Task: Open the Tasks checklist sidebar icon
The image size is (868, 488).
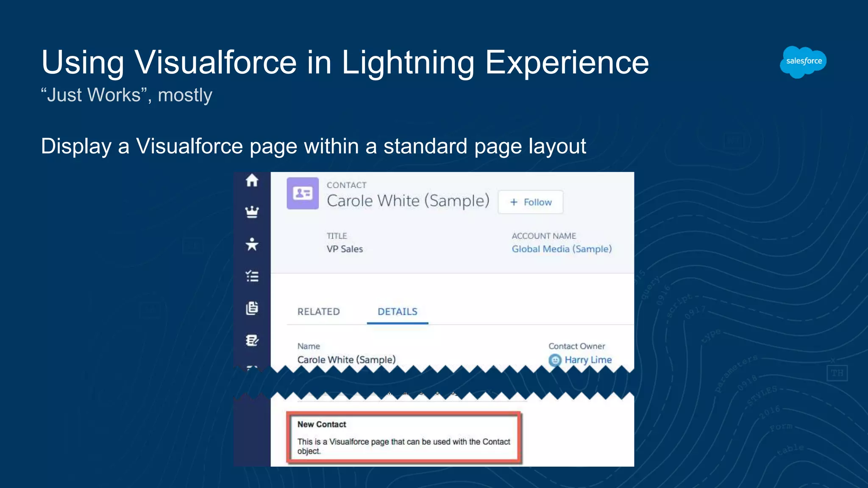Action: (x=252, y=276)
